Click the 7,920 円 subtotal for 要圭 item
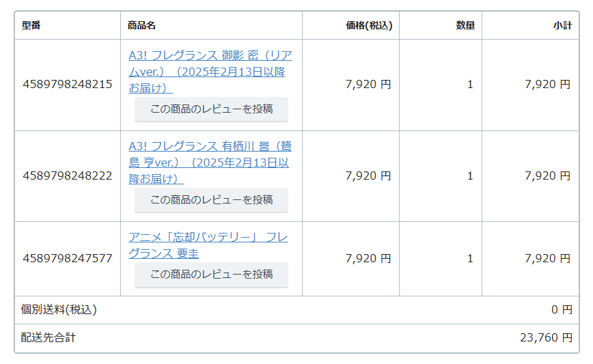Image resolution: width=593 pixels, height=364 pixels. [547, 259]
